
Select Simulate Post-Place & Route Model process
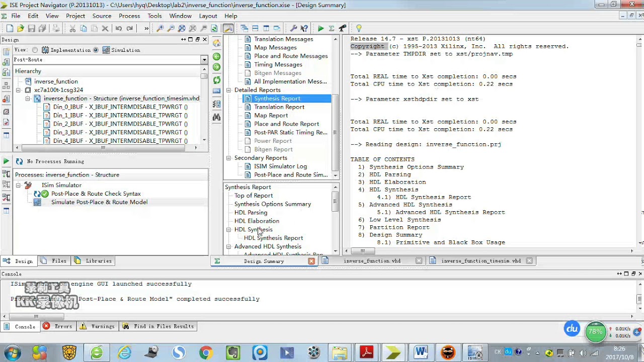99,202
